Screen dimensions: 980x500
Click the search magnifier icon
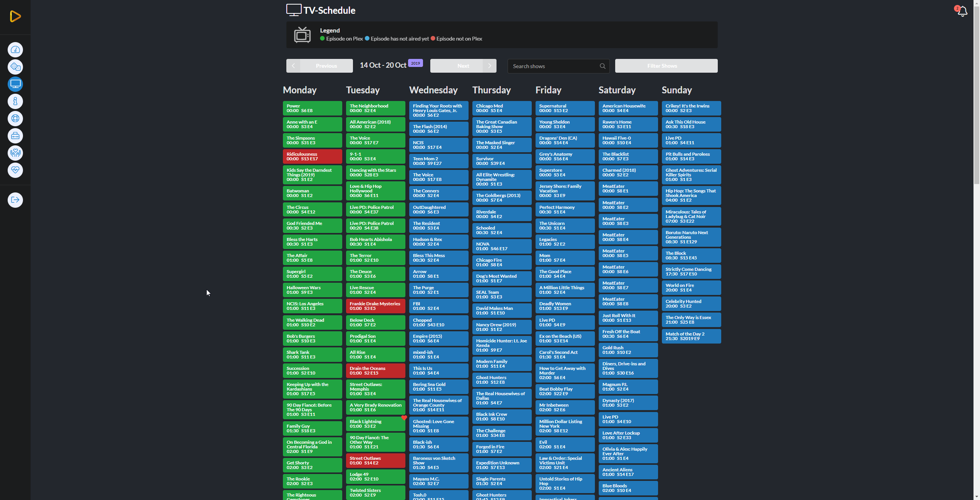point(603,66)
